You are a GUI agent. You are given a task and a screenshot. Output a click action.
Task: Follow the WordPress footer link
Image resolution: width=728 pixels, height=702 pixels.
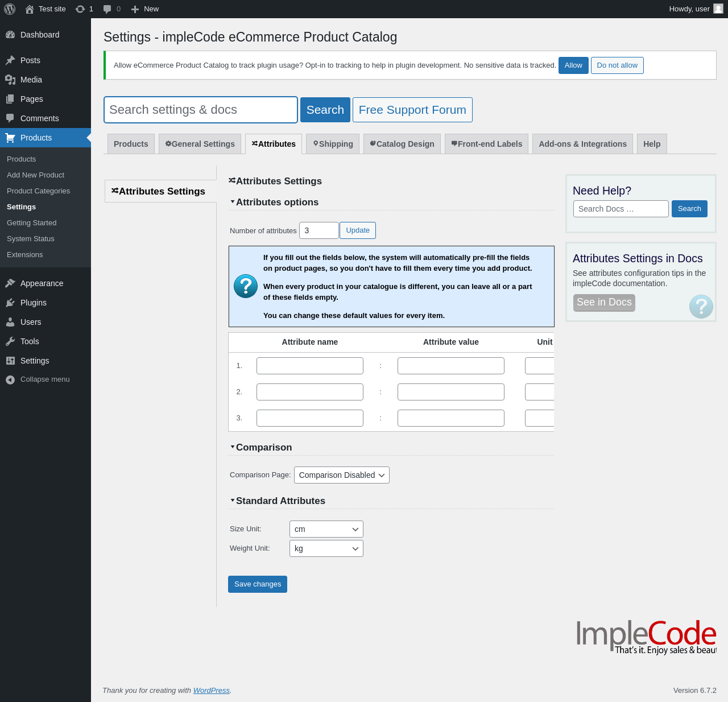212,690
